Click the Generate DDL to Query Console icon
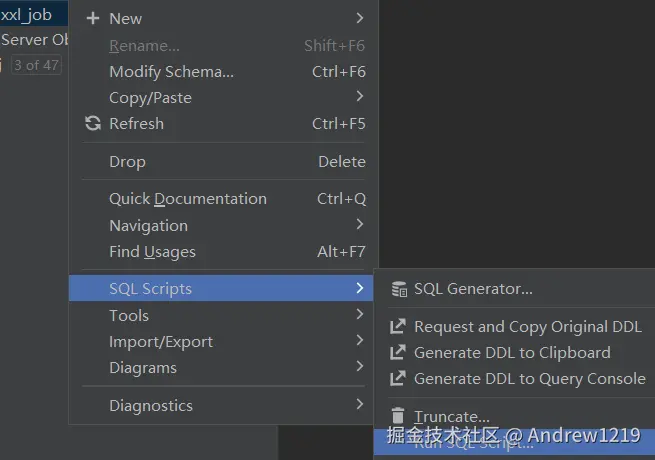 398,378
